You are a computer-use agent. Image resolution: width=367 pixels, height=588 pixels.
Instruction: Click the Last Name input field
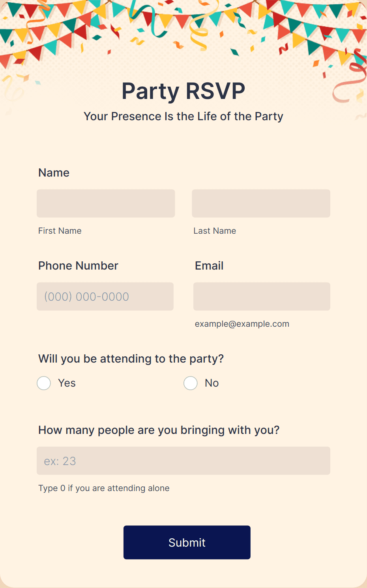261,203
